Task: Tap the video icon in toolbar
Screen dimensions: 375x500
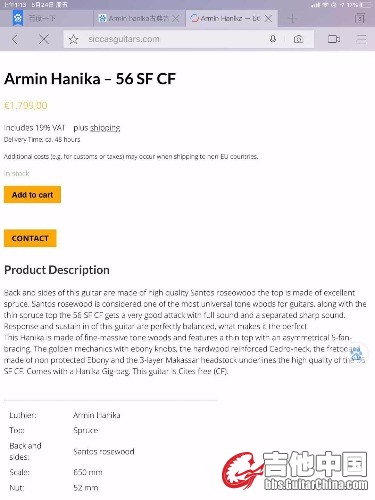Action: (334, 39)
